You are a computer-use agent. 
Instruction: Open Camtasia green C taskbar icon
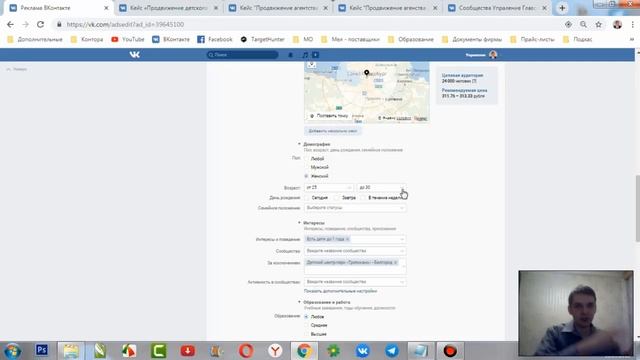point(158,351)
